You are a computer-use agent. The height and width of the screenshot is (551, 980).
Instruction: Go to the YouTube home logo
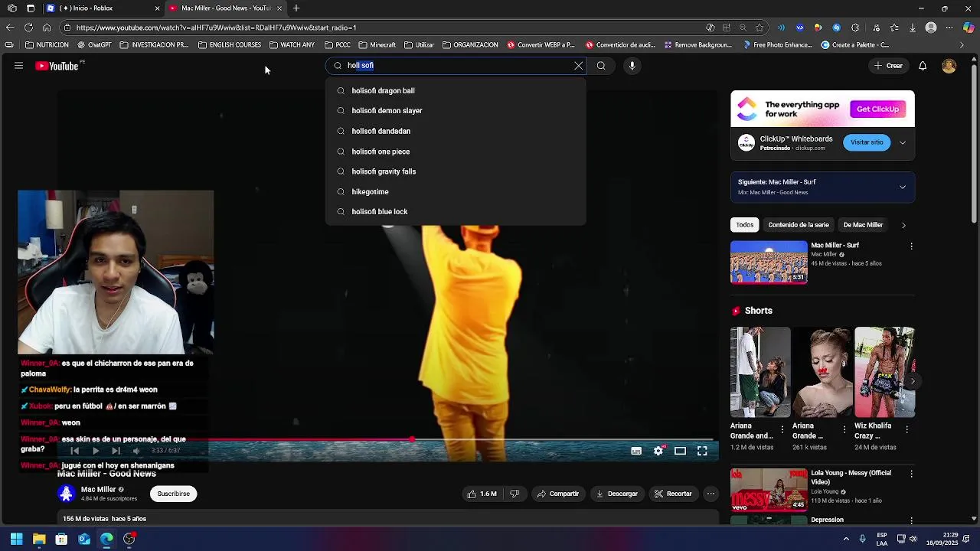click(x=57, y=66)
